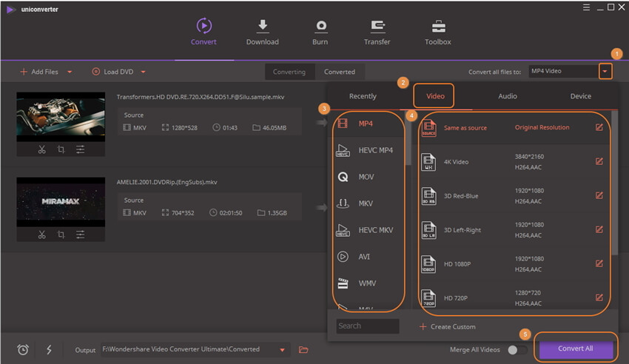This screenshot has height=364, width=629.
Task: Select the Device format tab
Action: point(580,96)
